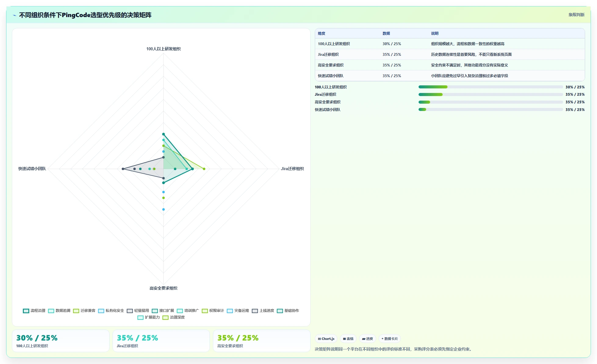Screen dimensions: 597x364
Task: Toggle the 治理深度 legend series
Action: click(174, 317)
